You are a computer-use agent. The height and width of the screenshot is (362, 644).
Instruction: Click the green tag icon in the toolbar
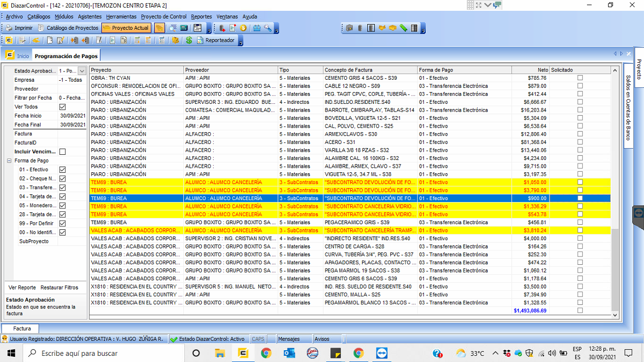pyautogui.click(x=404, y=28)
